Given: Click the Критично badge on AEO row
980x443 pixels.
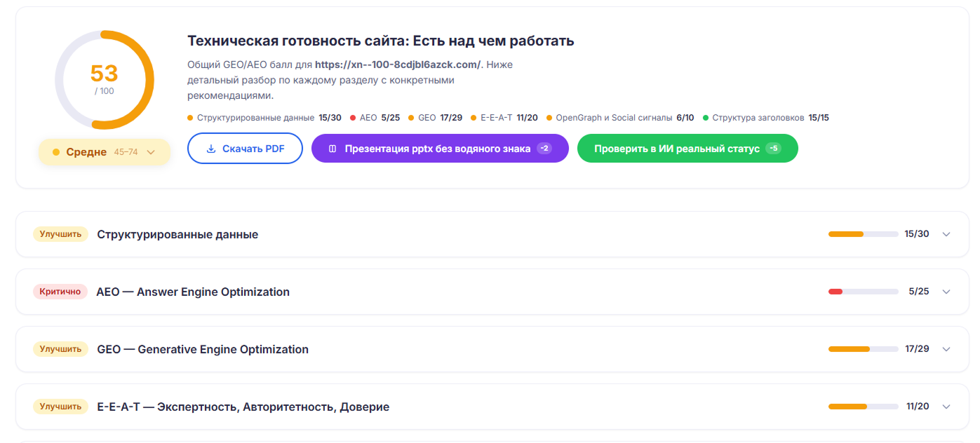Looking at the screenshot, I should [x=60, y=292].
